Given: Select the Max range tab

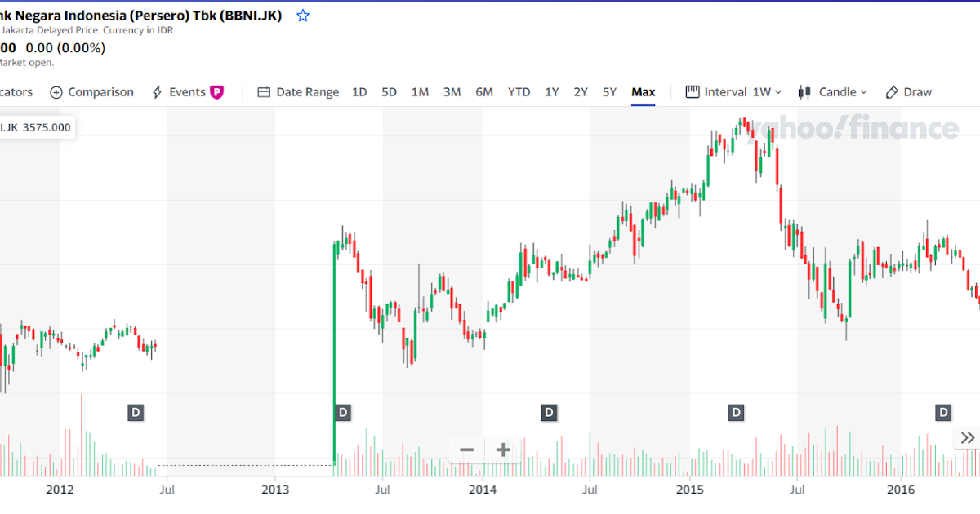Looking at the screenshot, I should click(643, 92).
